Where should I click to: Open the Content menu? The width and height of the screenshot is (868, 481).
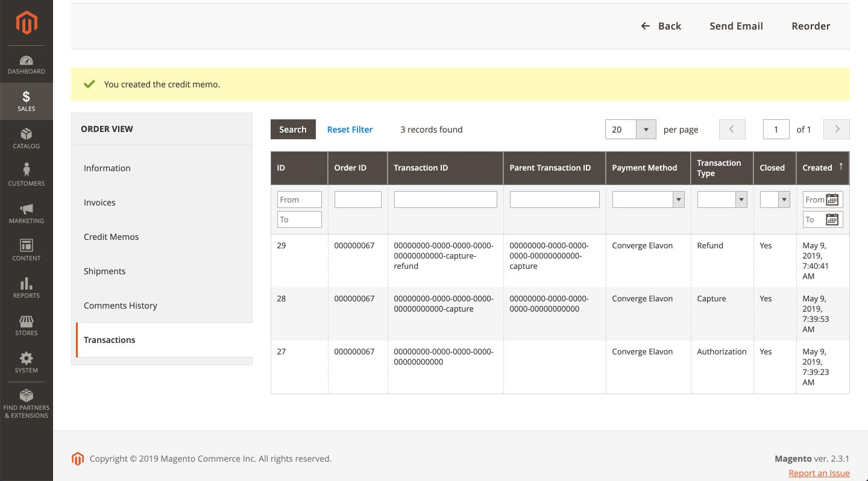pyautogui.click(x=27, y=251)
